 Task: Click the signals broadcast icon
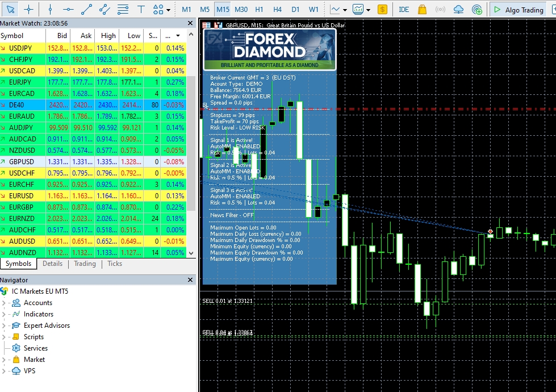[x=440, y=10]
